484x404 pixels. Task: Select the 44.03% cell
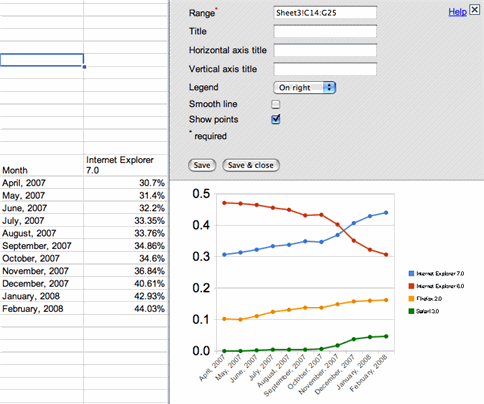pos(126,309)
